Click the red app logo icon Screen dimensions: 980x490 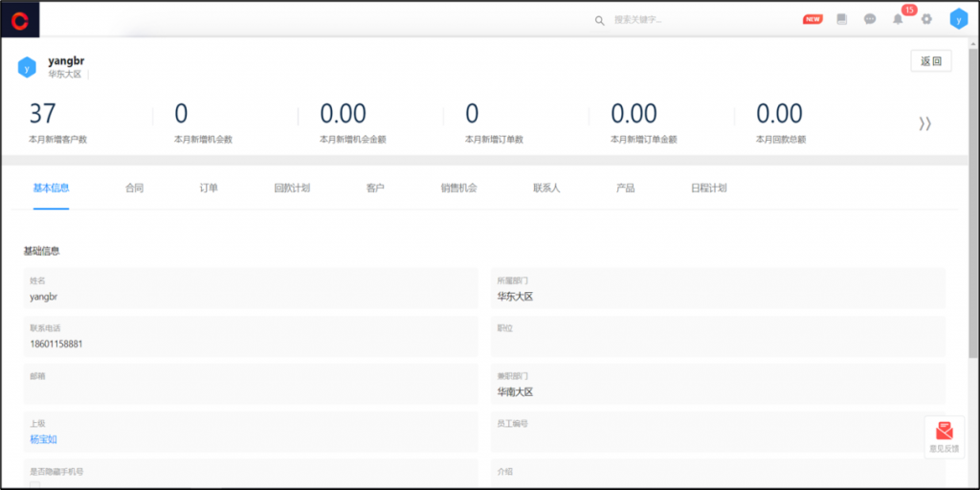(20, 19)
